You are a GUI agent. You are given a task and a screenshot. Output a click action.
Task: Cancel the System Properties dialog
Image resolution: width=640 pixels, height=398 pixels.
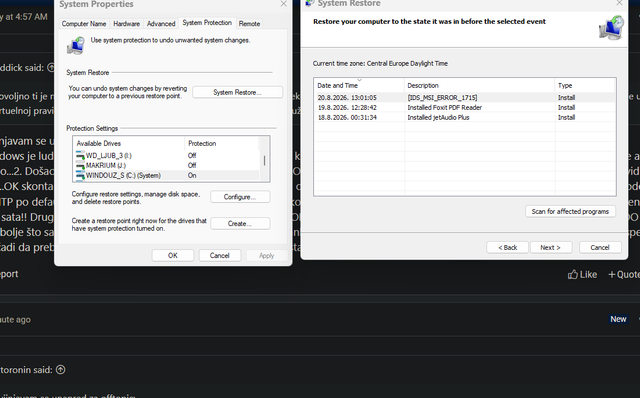click(x=220, y=256)
